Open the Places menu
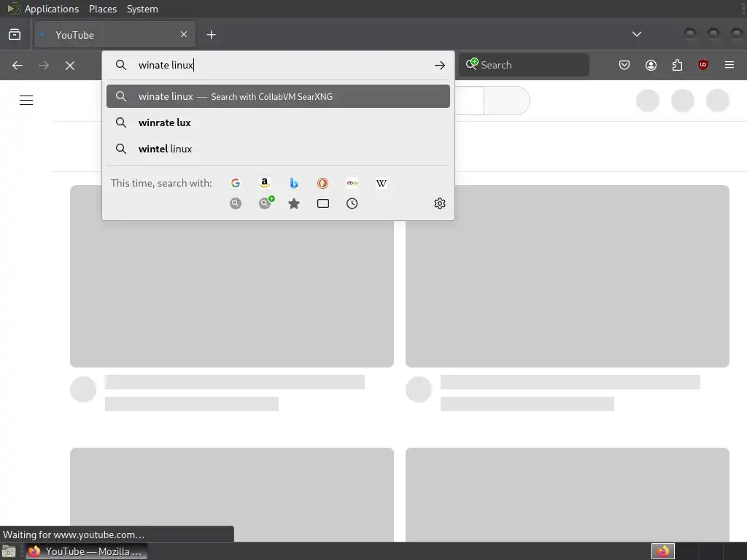The image size is (747, 560). coord(103,9)
